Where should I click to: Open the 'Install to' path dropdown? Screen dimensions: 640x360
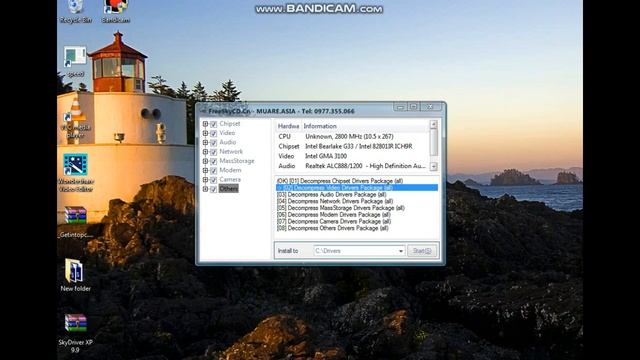tap(400, 251)
